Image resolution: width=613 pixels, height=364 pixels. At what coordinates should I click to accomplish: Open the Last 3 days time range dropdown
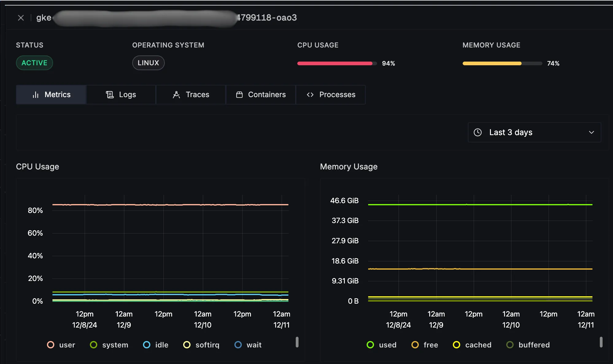click(534, 132)
